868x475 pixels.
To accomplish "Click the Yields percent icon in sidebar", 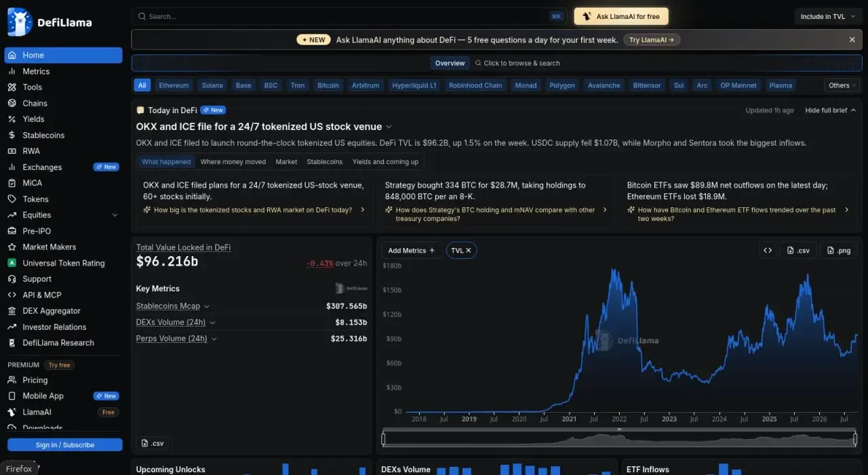I will 12,119.
